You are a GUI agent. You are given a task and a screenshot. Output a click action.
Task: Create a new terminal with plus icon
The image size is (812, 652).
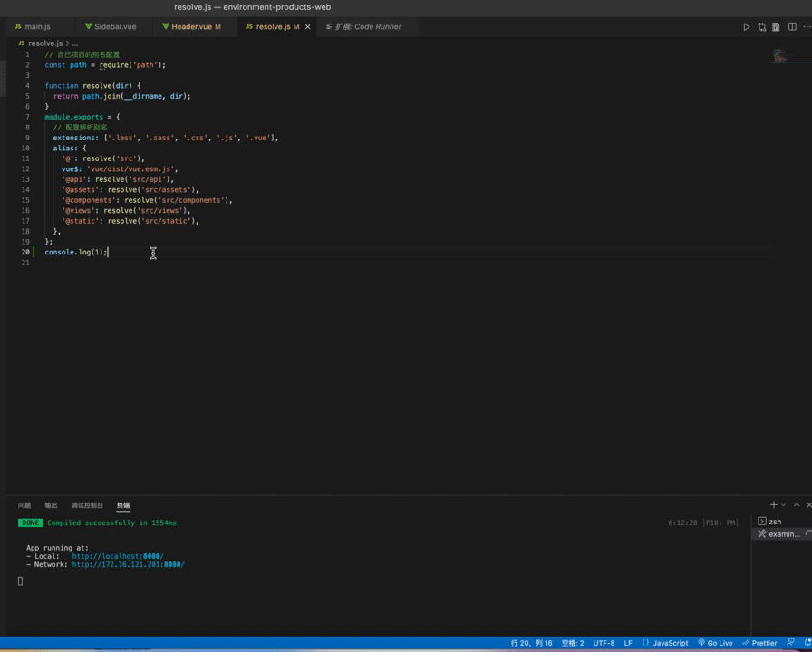point(774,505)
